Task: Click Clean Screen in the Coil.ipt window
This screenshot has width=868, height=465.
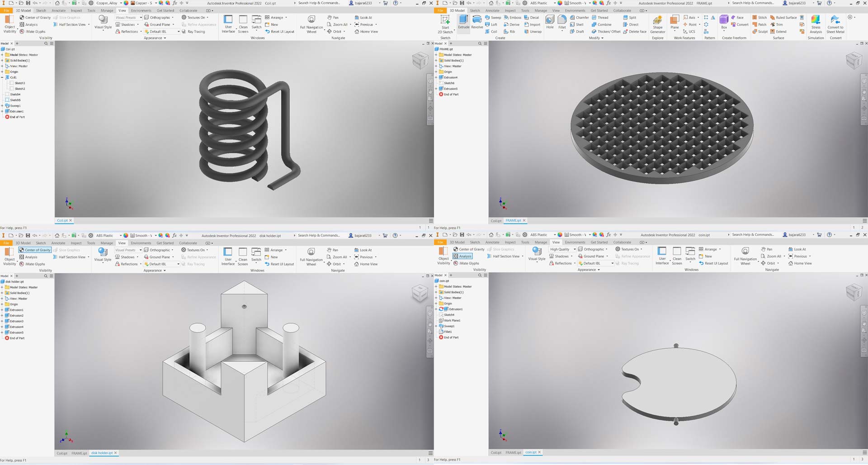Action: (x=243, y=24)
